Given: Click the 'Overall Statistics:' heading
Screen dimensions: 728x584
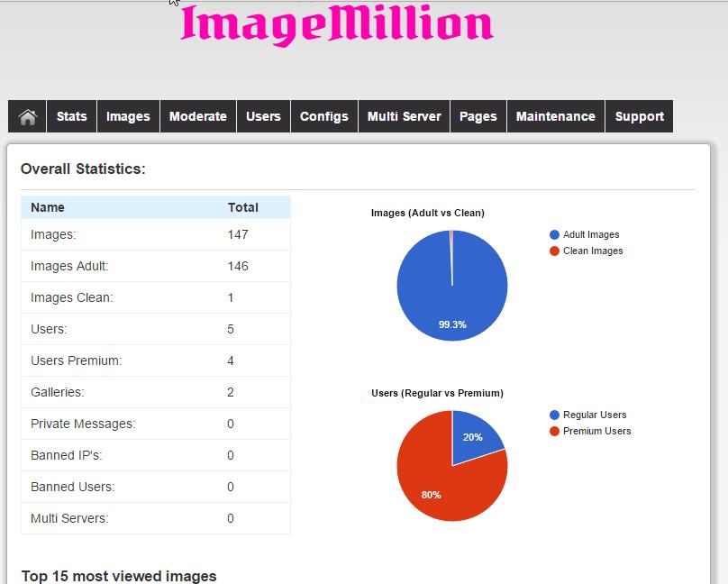Looking at the screenshot, I should (83, 169).
